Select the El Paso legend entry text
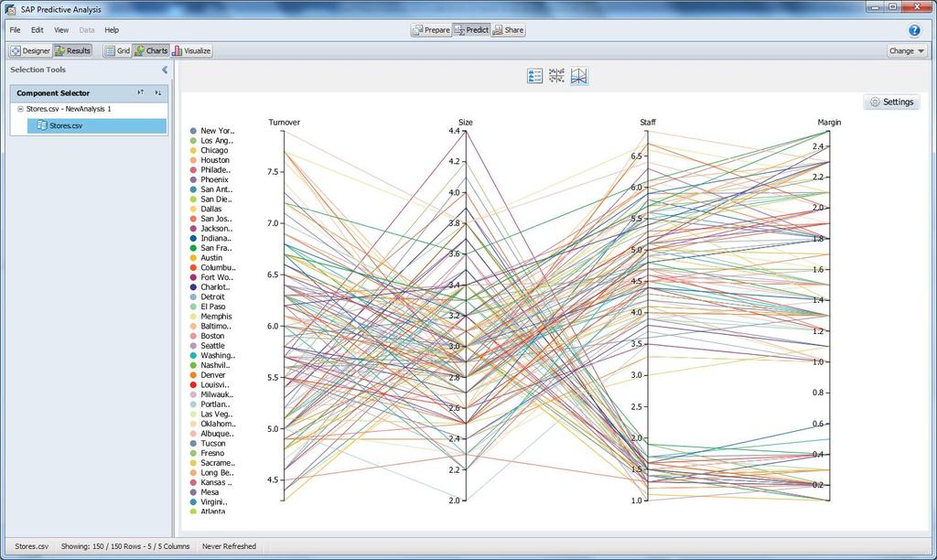 (213, 307)
